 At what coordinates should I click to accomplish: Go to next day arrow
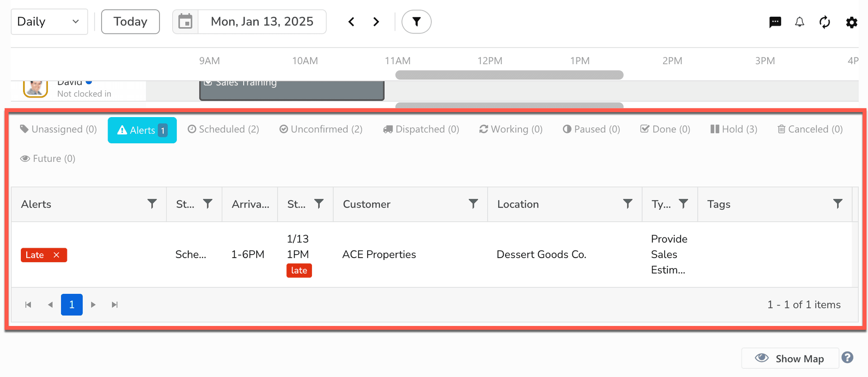pos(376,22)
